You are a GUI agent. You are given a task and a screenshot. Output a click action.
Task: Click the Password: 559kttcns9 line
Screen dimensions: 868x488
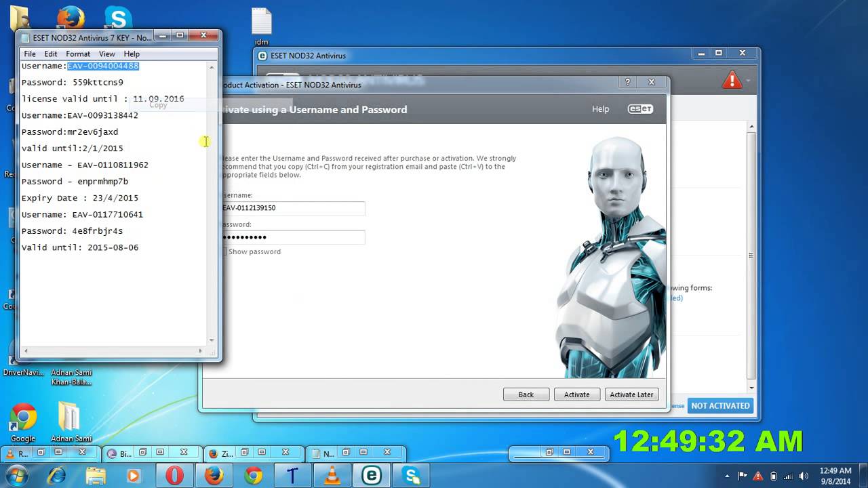[73, 83]
